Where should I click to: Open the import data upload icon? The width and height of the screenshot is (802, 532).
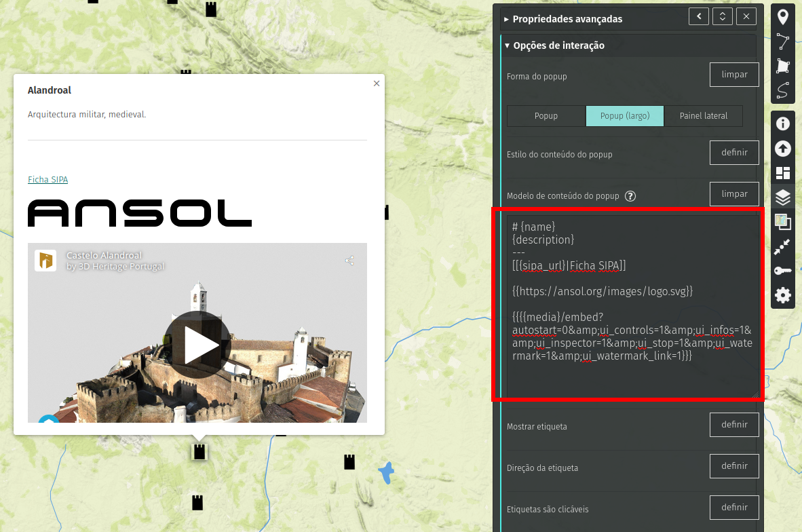(x=782, y=149)
